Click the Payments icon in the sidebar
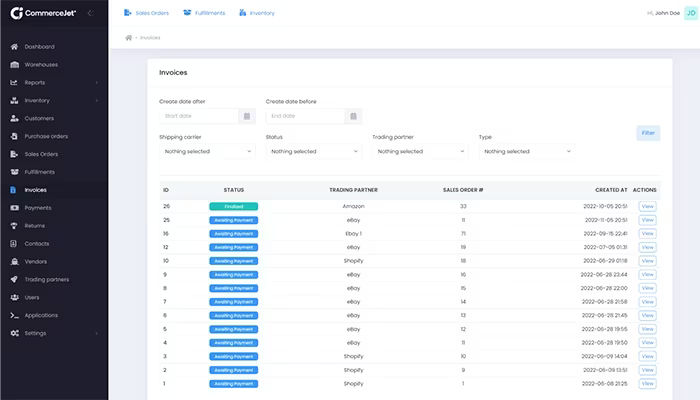Viewport: 700px width, 400px height. pos(14,208)
